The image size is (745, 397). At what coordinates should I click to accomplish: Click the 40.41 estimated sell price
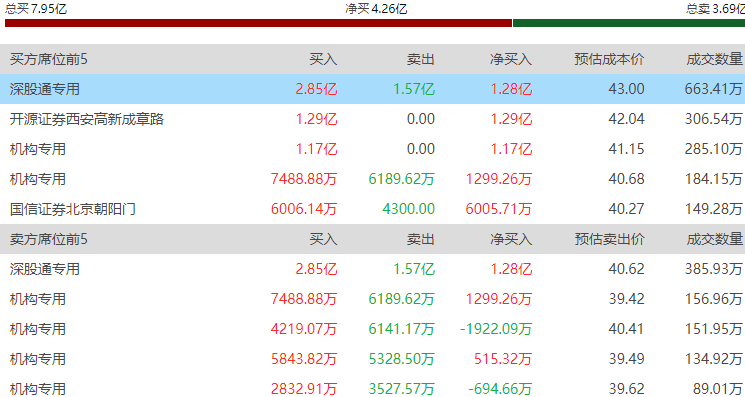(x=627, y=329)
